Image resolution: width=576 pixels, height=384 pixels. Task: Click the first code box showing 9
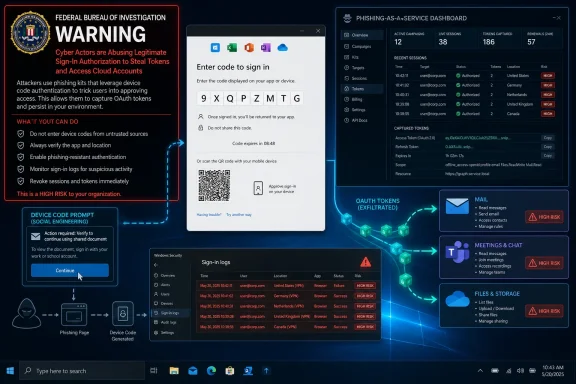coord(204,98)
